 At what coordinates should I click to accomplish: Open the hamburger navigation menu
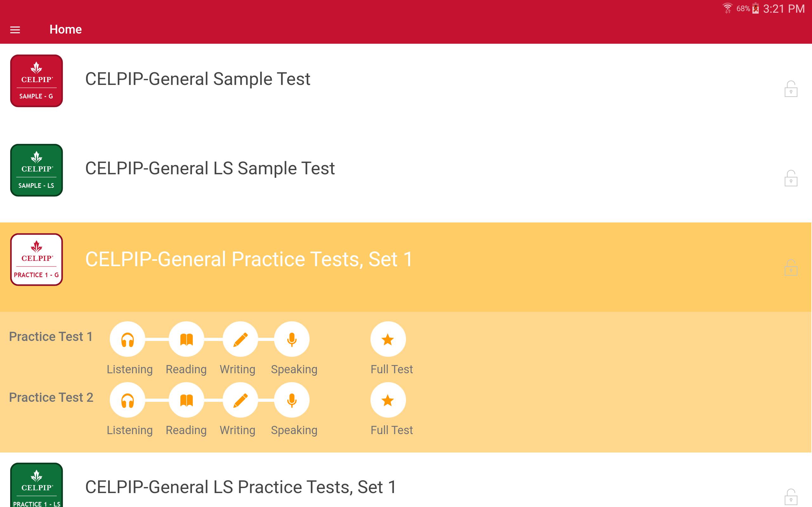coord(15,30)
